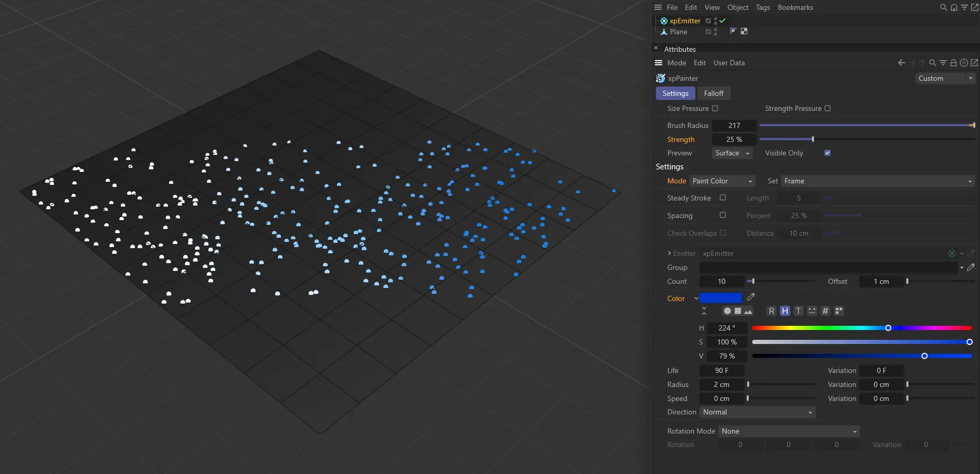
Task: Open the Direction dropdown set to Normal
Action: click(x=757, y=412)
